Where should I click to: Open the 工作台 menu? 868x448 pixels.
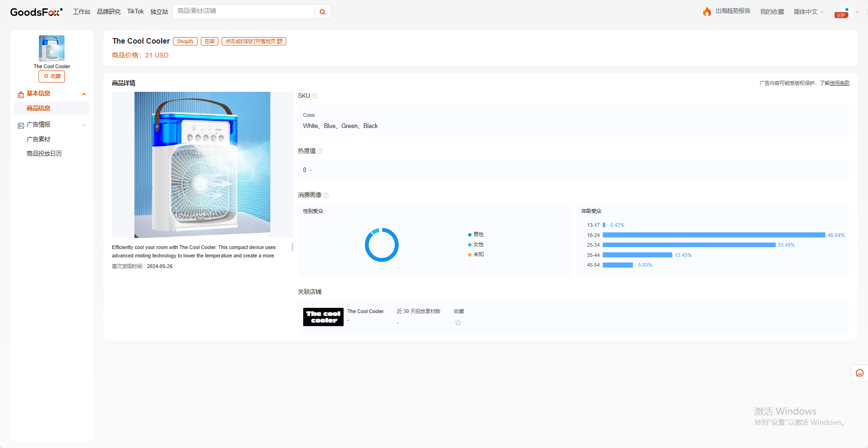pyautogui.click(x=82, y=12)
